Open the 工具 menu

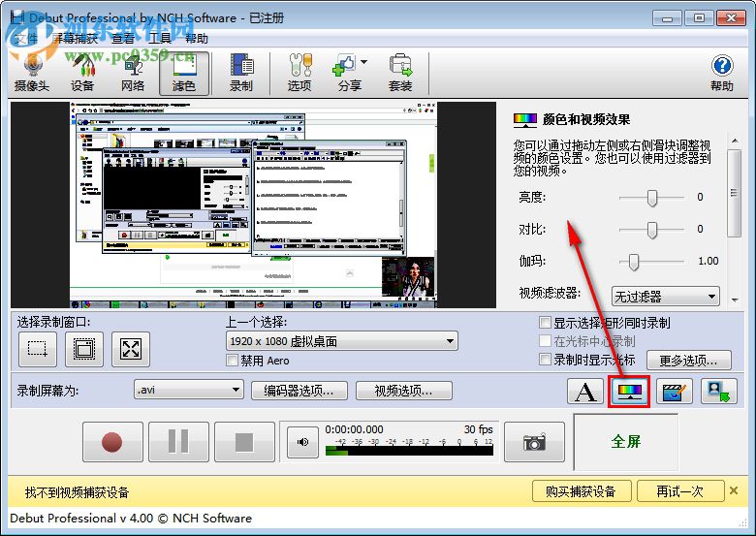pyautogui.click(x=160, y=39)
